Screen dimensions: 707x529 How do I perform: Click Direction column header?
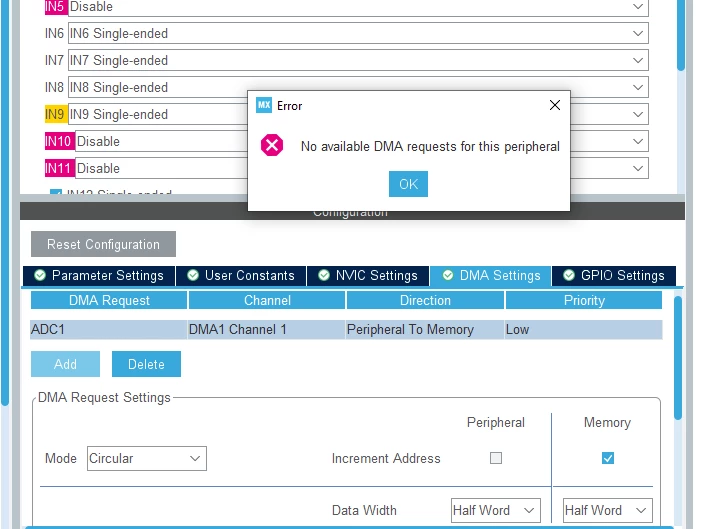pyautogui.click(x=425, y=300)
